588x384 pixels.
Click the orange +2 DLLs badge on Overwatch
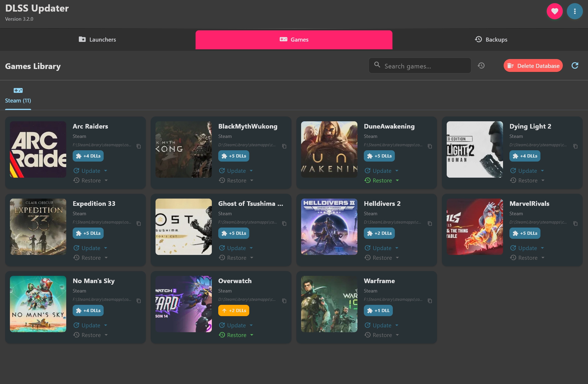point(234,310)
